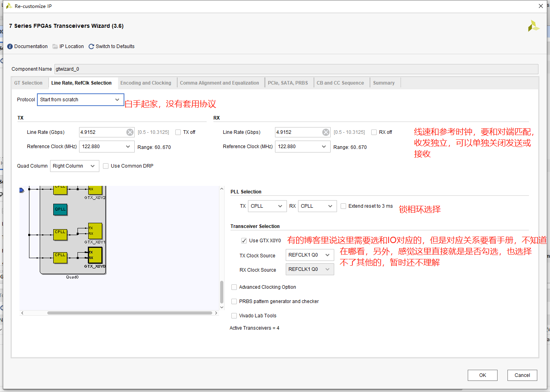Click the CPLL block beside GTX_X0Y1
550x392 pixels.
60,234
